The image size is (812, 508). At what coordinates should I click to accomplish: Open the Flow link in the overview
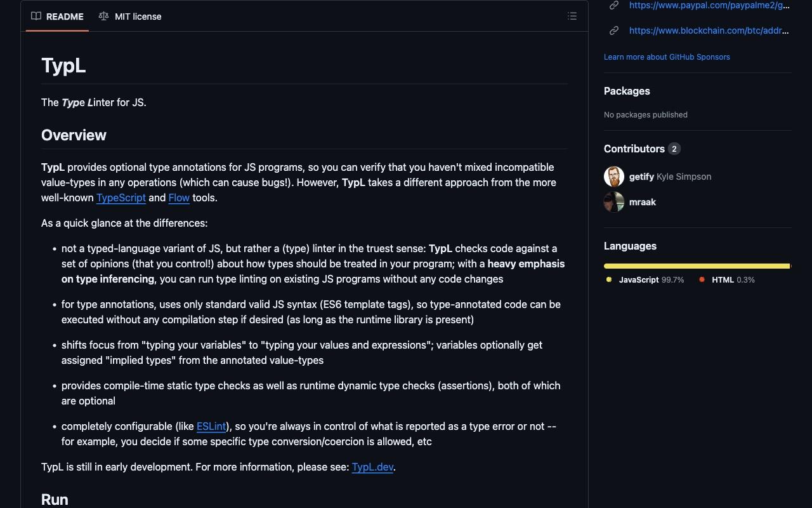(x=179, y=197)
